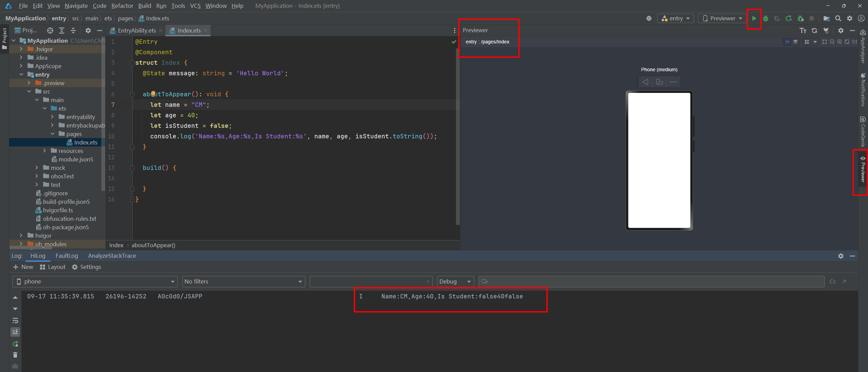The width and height of the screenshot is (868, 372).
Task: Toggle the Project side tool window
Action: (4, 39)
